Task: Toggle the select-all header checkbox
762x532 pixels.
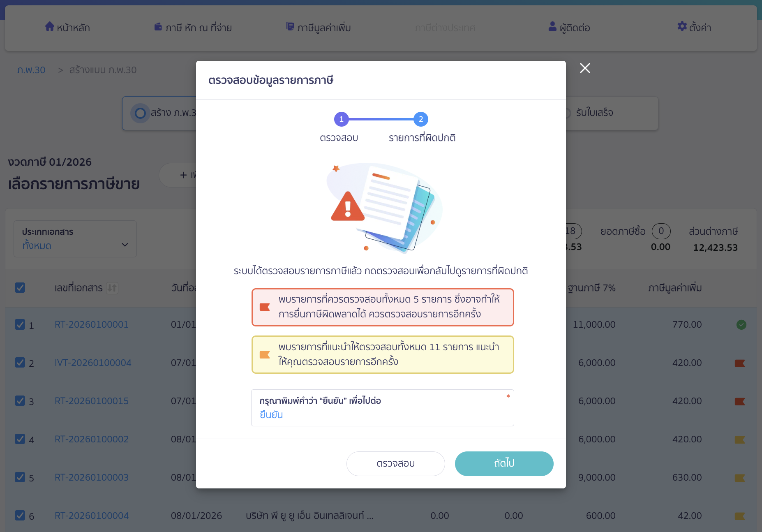Action: (x=20, y=288)
